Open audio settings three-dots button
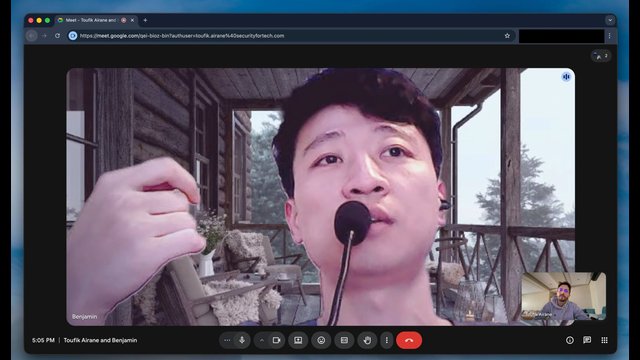This screenshot has height=360, width=640. [227, 340]
